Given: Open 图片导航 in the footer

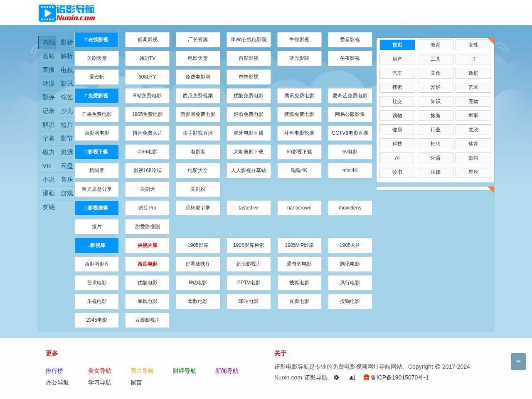Looking at the screenshot, I should (x=142, y=371).
